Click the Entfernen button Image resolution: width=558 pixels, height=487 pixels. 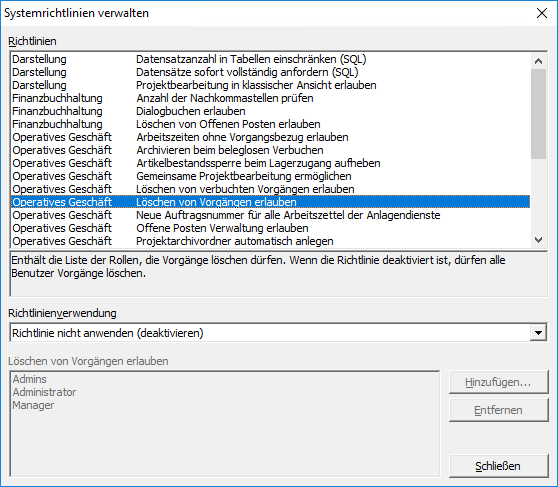click(x=498, y=410)
